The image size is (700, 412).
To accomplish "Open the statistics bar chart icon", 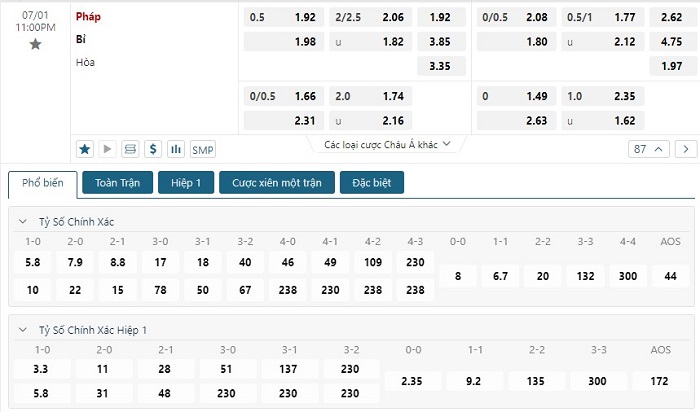I will pos(176,149).
